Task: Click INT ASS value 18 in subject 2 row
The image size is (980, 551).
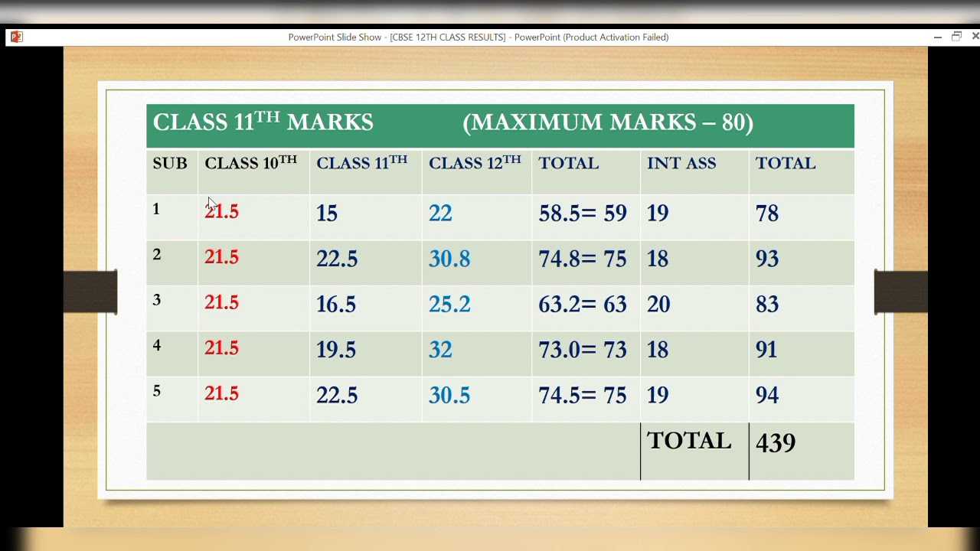Action: pyautogui.click(x=658, y=259)
